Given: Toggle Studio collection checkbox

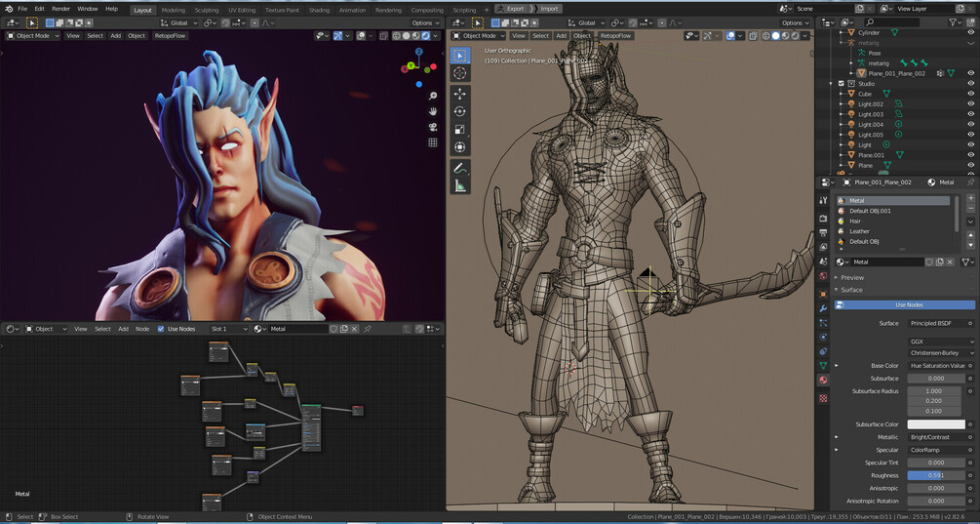Looking at the screenshot, I should pyautogui.click(x=842, y=83).
